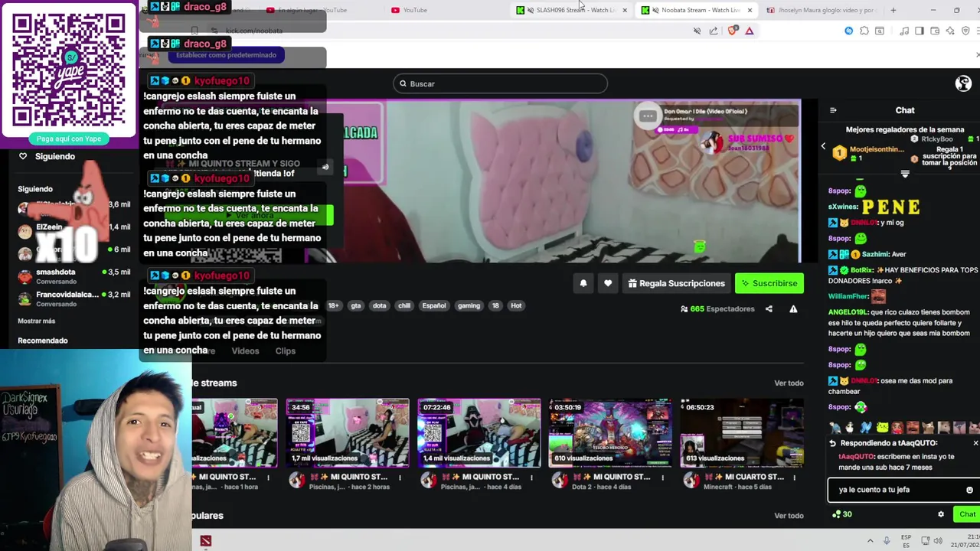Screen dimensions: 980x551
Task: Open the 03:50:19 Dota 2 video thumbnail
Action: point(610,432)
